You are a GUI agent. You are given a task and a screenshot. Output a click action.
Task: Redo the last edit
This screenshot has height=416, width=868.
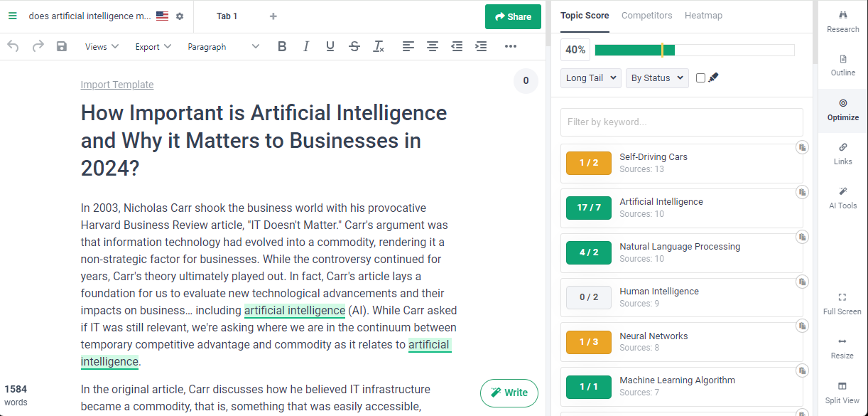pyautogui.click(x=38, y=46)
